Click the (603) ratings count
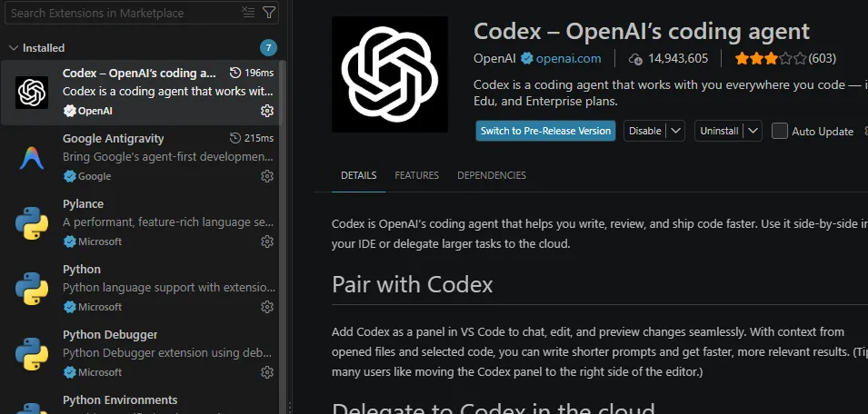The height and width of the screenshot is (414, 868). coord(822,58)
